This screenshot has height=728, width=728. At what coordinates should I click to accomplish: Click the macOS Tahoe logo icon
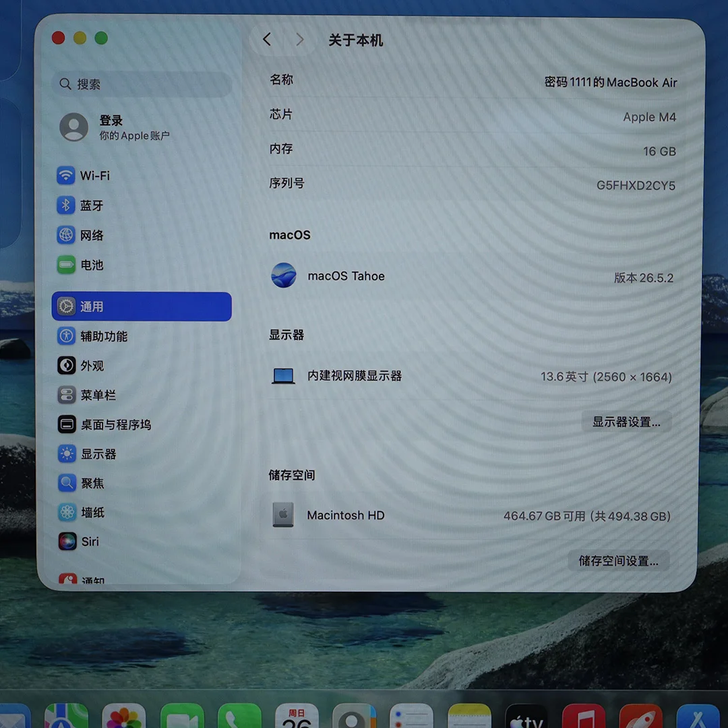click(284, 275)
